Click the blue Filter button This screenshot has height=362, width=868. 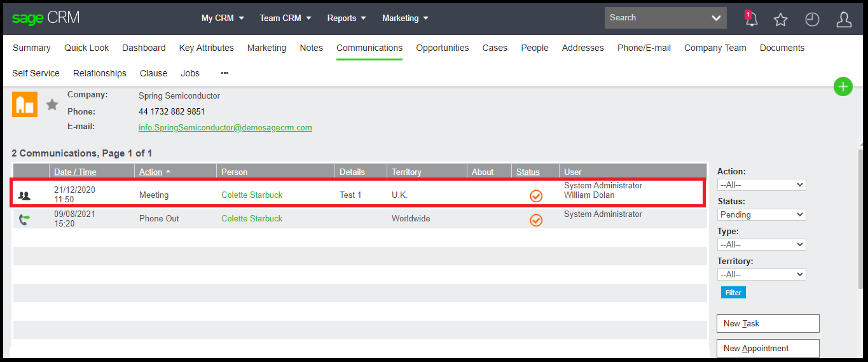tap(733, 293)
